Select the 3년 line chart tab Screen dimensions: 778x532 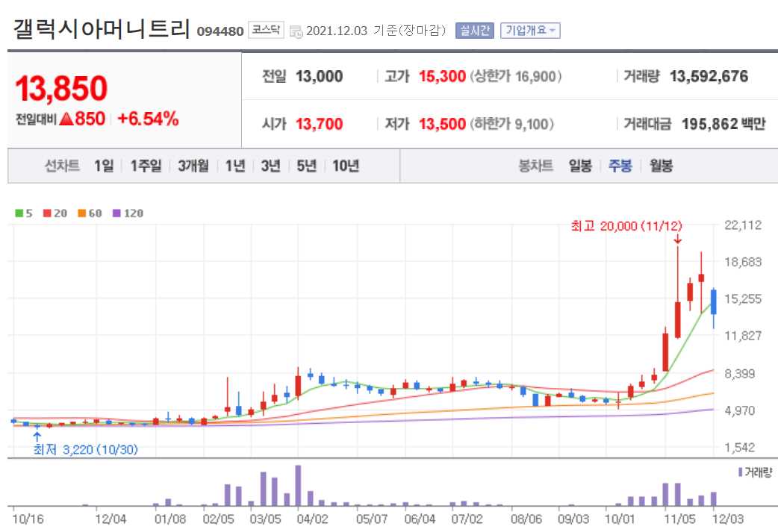tap(271, 166)
